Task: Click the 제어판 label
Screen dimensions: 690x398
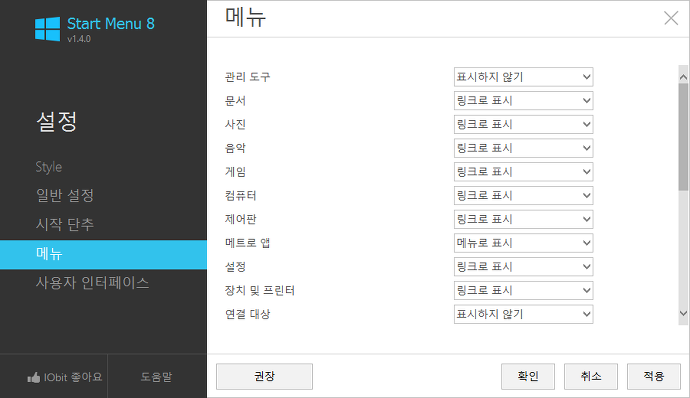Action: pyautogui.click(x=240, y=219)
